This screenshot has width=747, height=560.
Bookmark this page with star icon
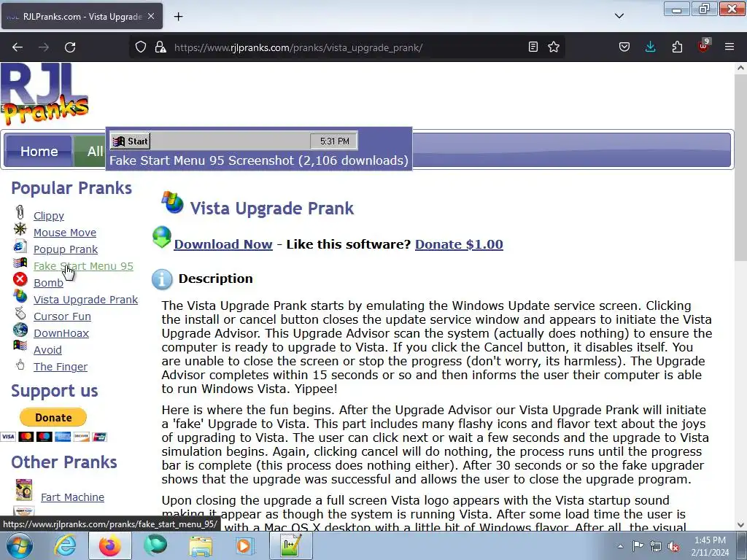(554, 47)
